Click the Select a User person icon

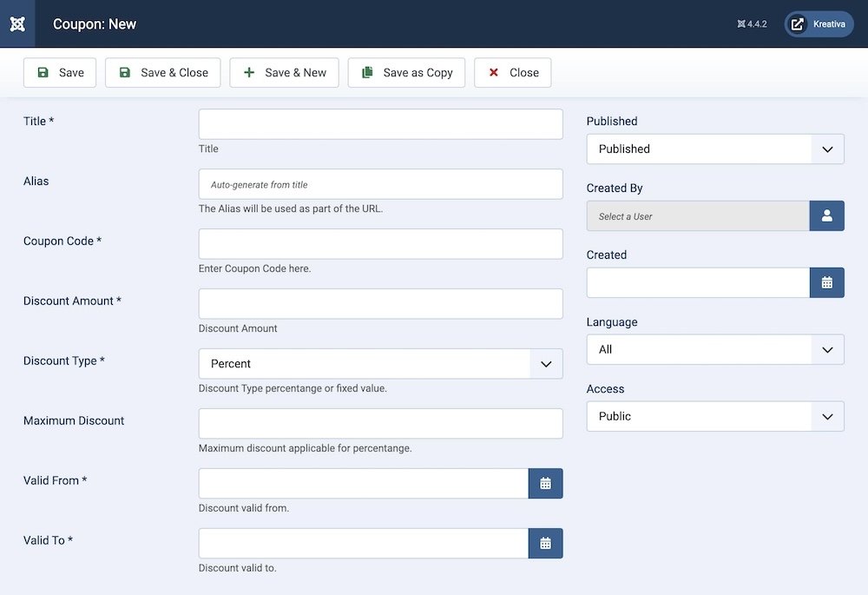pyautogui.click(x=826, y=216)
